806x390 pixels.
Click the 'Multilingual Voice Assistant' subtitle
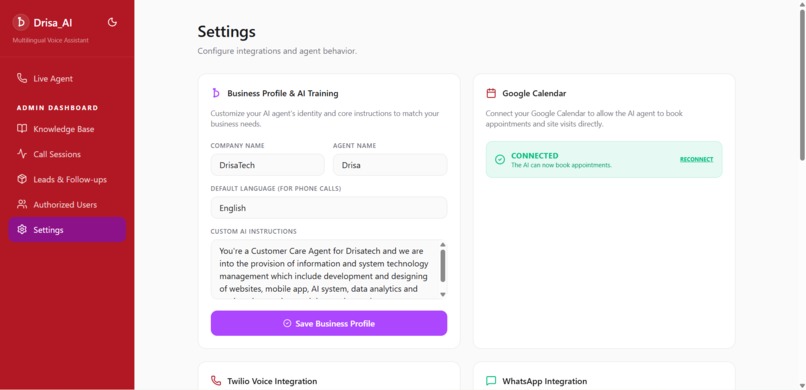(x=50, y=40)
